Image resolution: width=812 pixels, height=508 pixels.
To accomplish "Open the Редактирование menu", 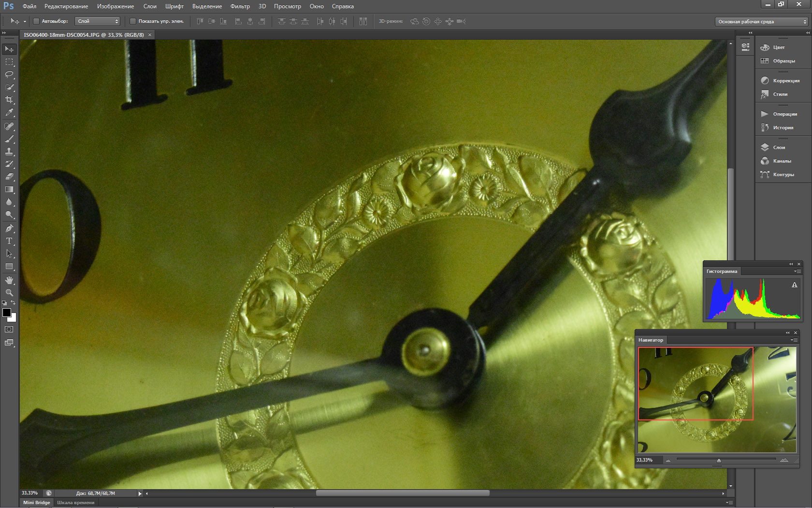I will click(x=66, y=6).
